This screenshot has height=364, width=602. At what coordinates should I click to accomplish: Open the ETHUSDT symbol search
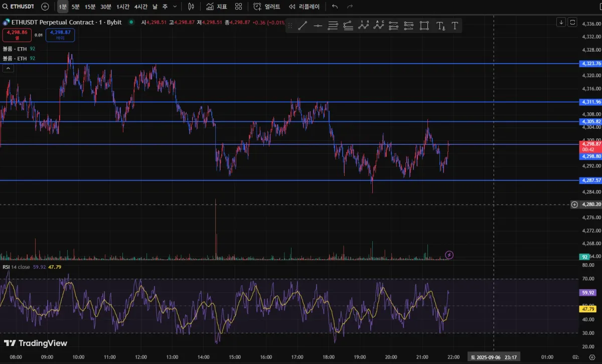[x=19, y=7]
